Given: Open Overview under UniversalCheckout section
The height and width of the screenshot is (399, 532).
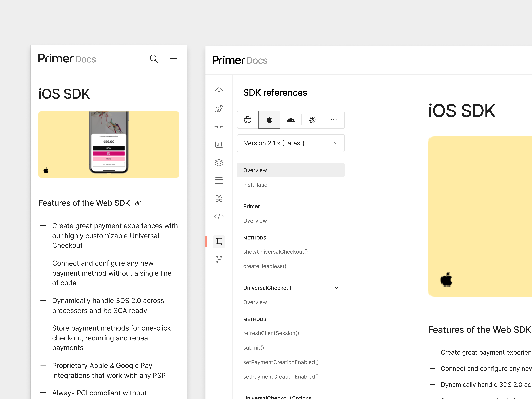Looking at the screenshot, I should 255,302.
